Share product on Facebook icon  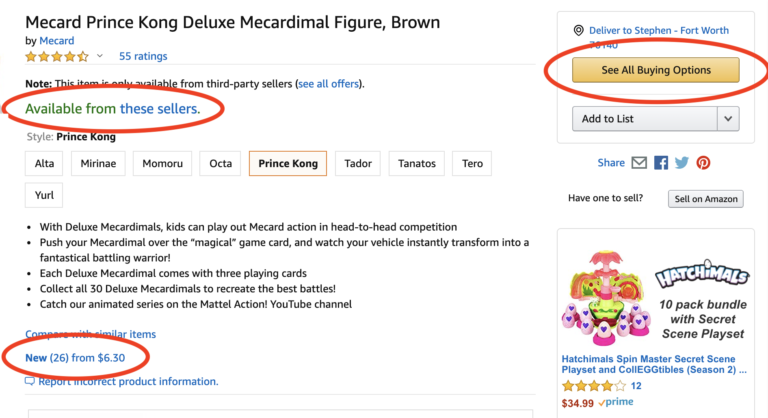(661, 163)
